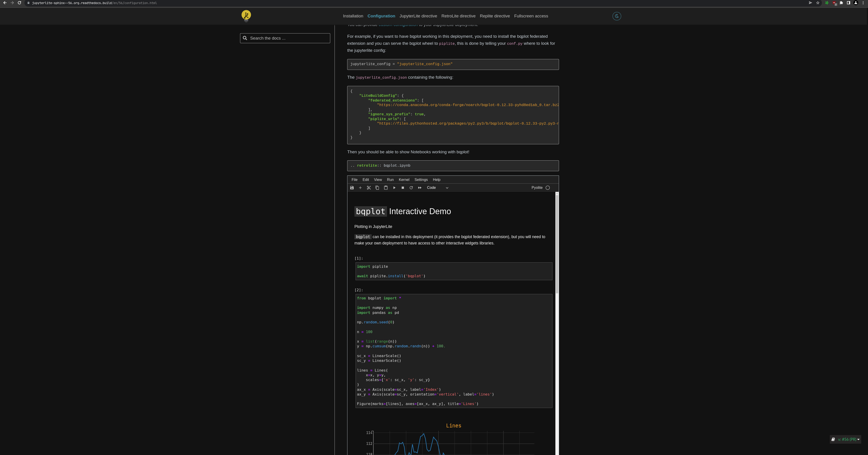The image size is (868, 455).
Task: Focus the Search the docs field
Action: click(x=285, y=38)
